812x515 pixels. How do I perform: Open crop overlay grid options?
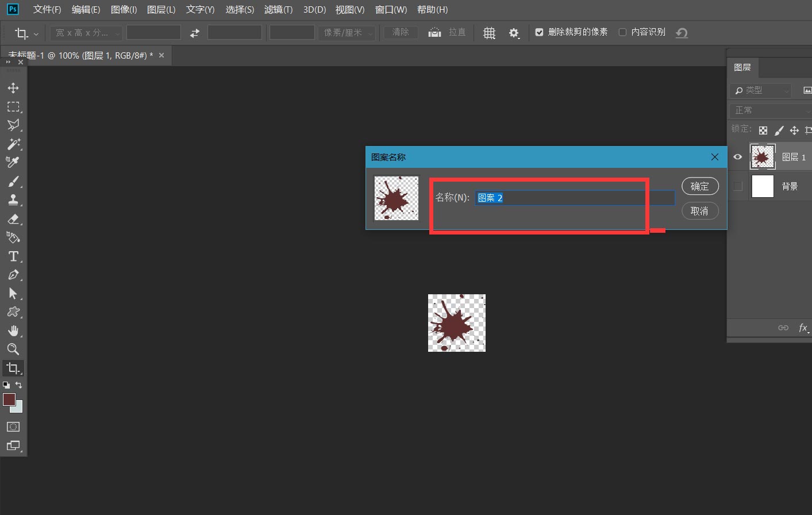coord(489,33)
